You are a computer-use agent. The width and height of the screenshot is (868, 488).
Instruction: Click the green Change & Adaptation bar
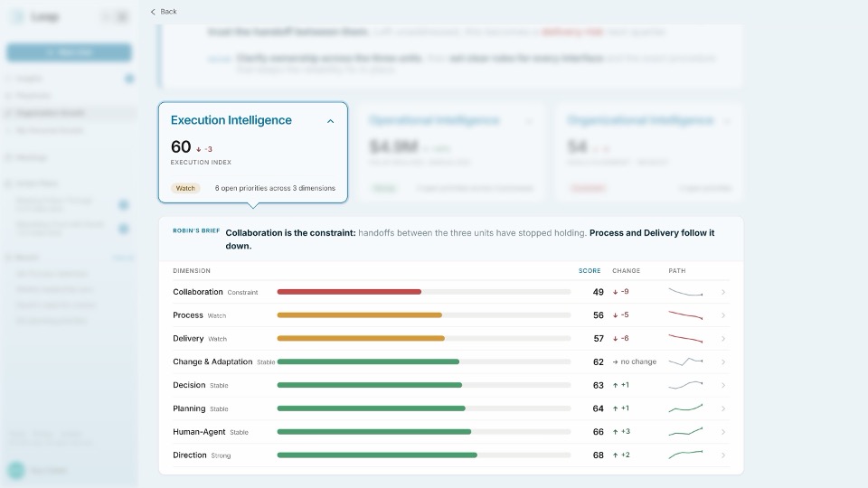(x=368, y=361)
